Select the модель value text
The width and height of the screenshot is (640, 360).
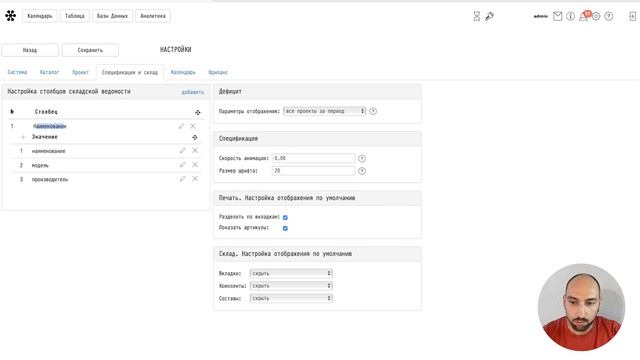[x=40, y=165]
